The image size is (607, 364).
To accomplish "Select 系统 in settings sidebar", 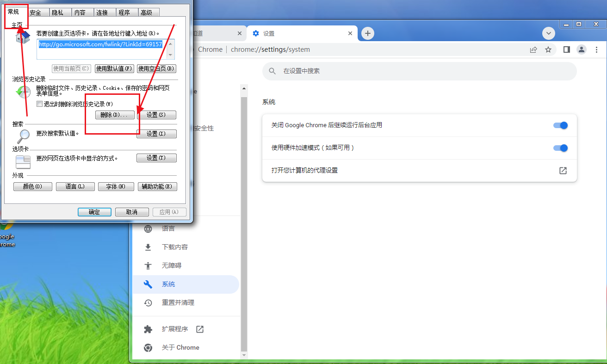I will tap(186, 284).
